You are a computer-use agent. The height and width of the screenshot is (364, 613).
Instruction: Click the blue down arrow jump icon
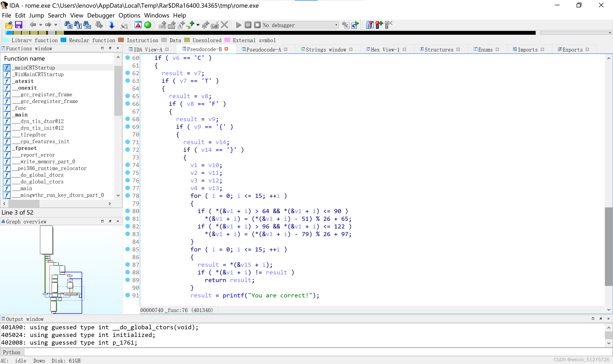[x=112, y=25]
